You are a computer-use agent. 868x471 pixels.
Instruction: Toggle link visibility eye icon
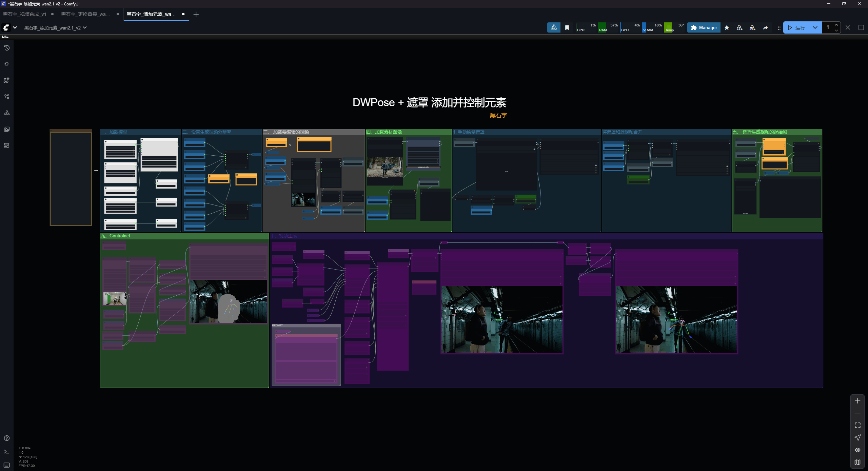(x=857, y=450)
